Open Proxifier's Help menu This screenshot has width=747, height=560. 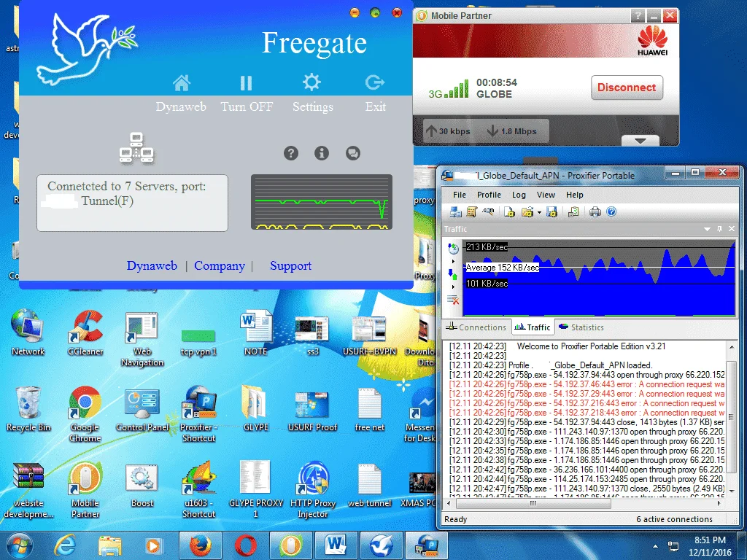click(575, 195)
